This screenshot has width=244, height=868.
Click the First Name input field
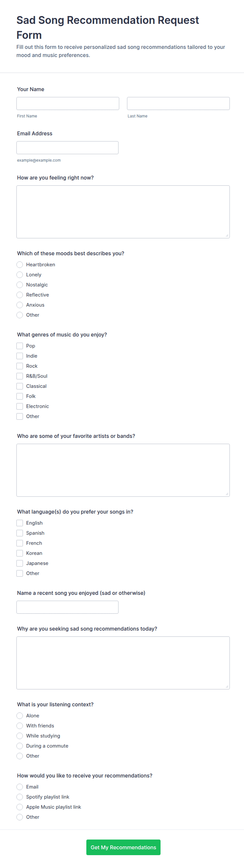pos(67,104)
